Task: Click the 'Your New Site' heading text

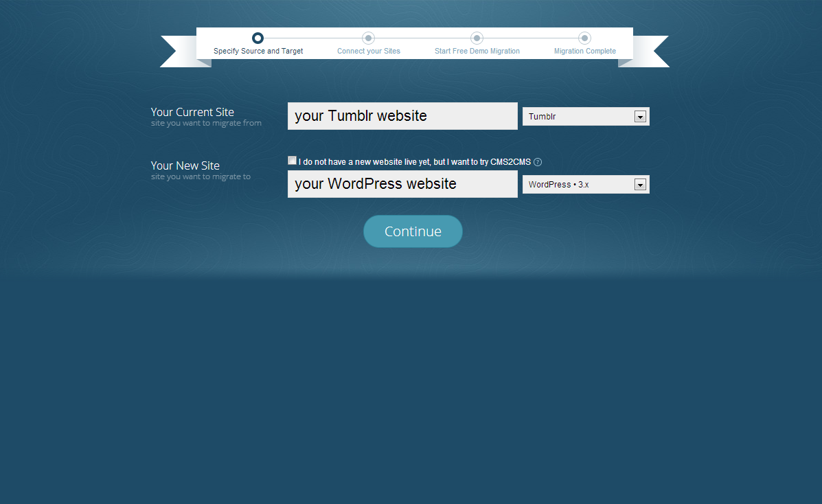Action: click(185, 165)
